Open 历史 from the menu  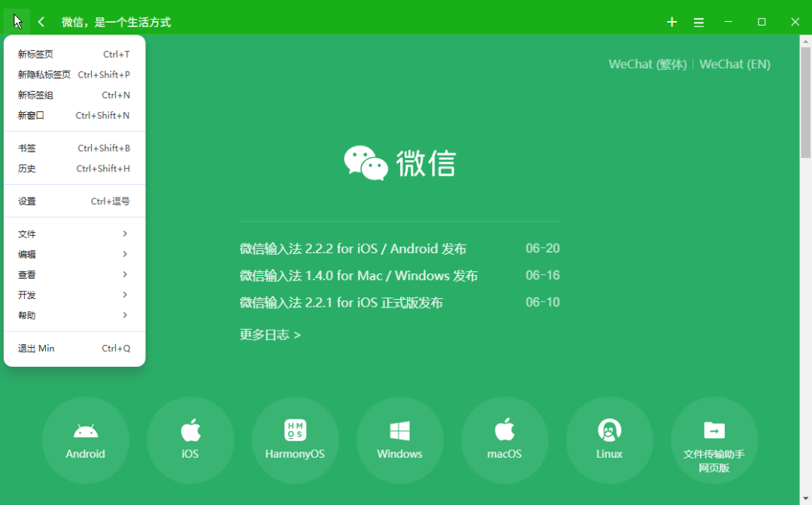point(74,168)
